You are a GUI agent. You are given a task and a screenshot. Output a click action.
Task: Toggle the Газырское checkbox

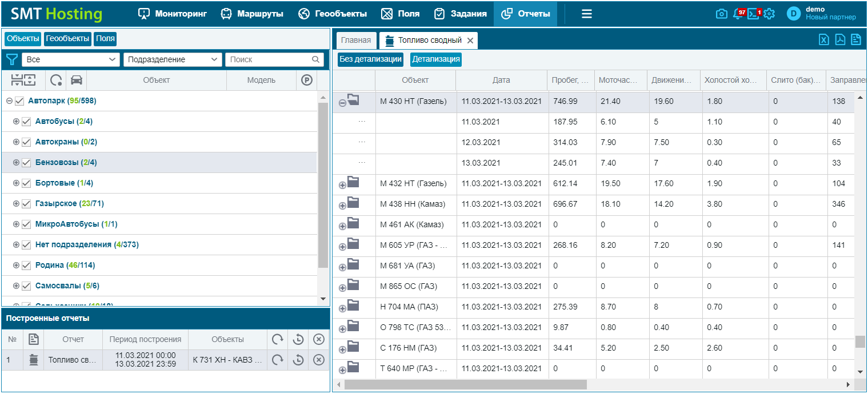26,204
